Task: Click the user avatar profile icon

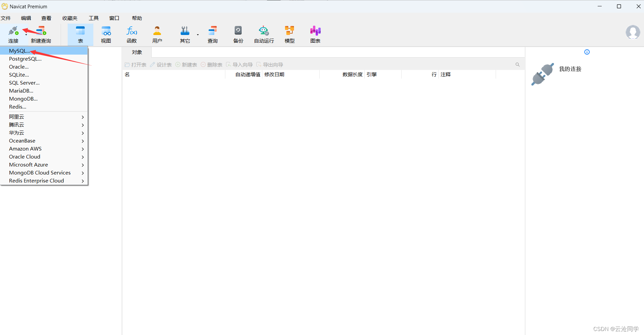Action: coord(633,32)
